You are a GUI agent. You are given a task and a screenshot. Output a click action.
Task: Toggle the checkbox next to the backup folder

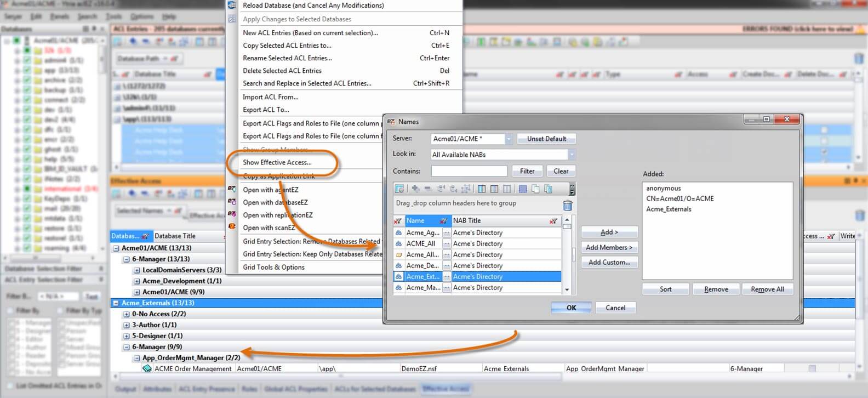pos(27,90)
